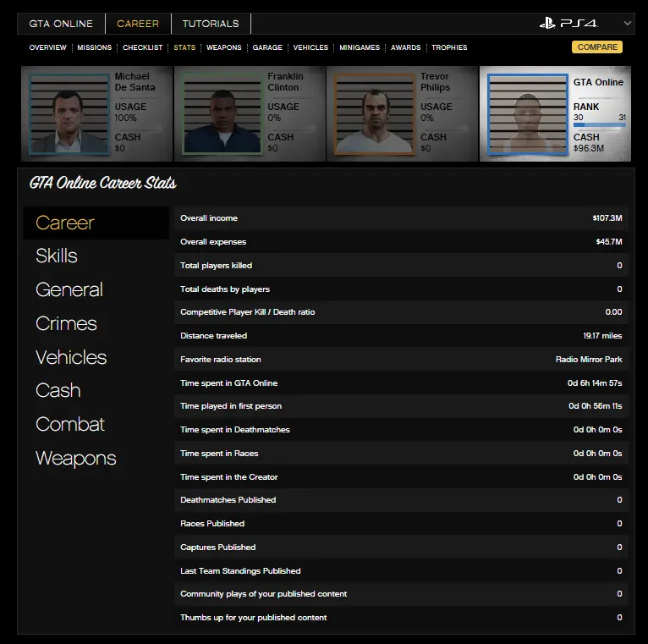The width and height of the screenshot is (648, 644).
Task: Show the Skills stats category
Action: click(57, 256)
